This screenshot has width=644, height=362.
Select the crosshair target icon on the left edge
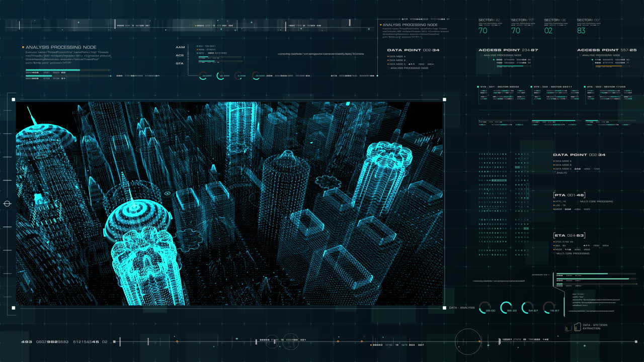(7, 203)
